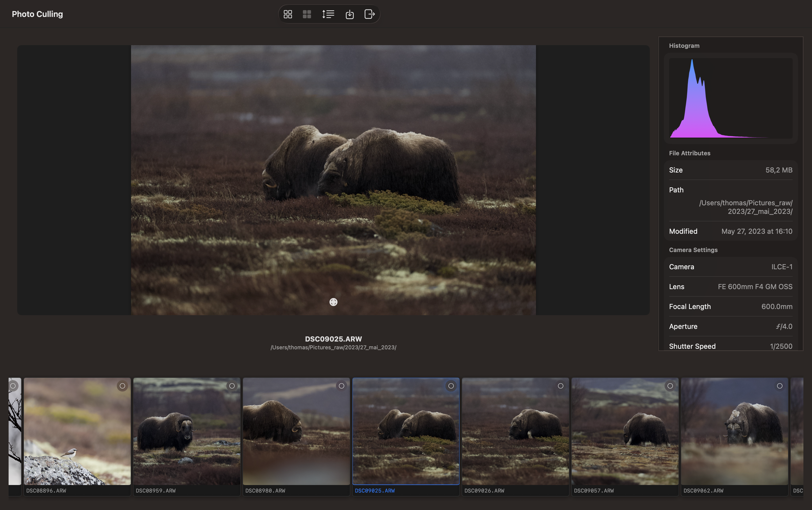Click the export icon in the toolbar

[x=370, y=14]
